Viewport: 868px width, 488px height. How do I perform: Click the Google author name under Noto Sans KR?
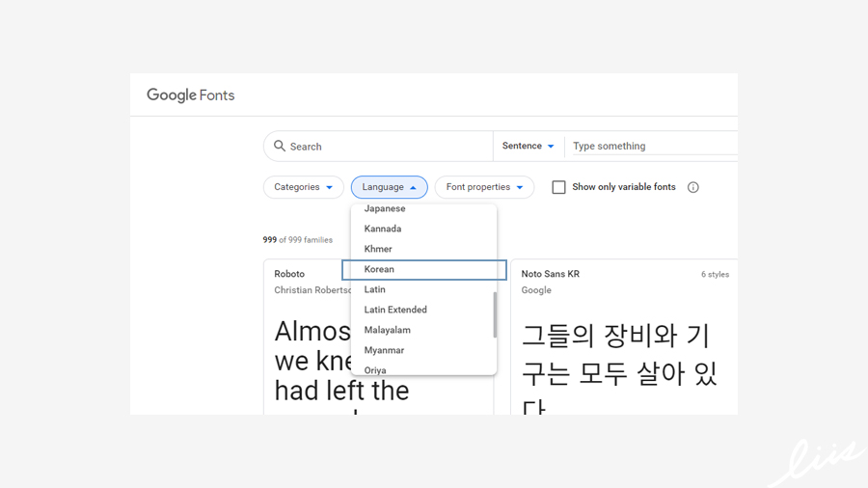pos(536,290)
